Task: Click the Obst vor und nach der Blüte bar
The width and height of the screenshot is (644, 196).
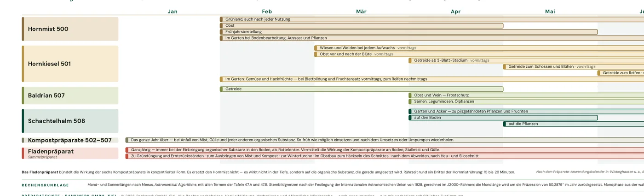Action: pos(479,54)
